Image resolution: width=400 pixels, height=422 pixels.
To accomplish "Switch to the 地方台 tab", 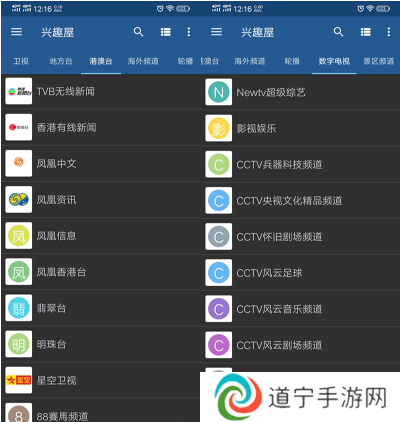I will [x=61, y=61].
